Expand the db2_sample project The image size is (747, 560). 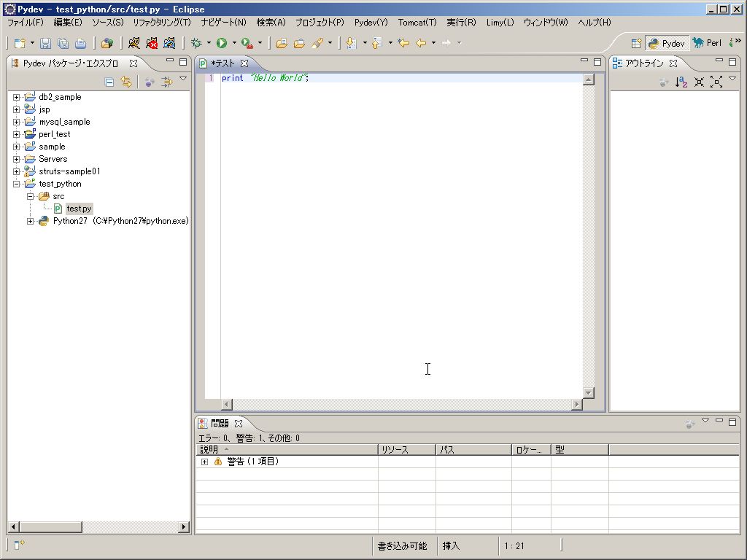click(x=16, y=97)
